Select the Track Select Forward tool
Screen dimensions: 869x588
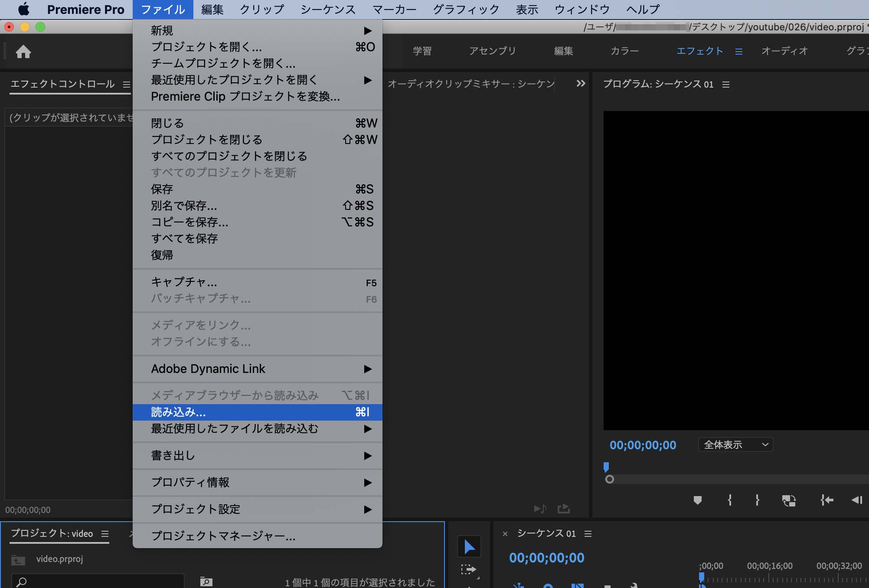[469, 569]
